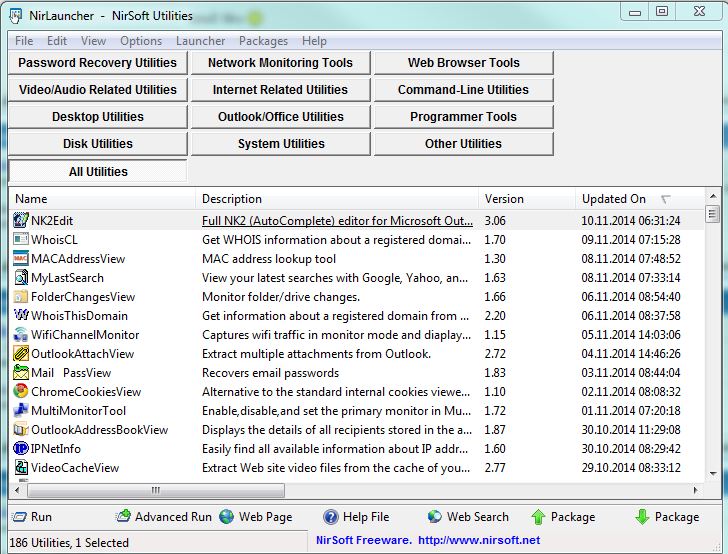728x554 pixels.
Task: Open the Edit menu
Action: coord(57,41)
